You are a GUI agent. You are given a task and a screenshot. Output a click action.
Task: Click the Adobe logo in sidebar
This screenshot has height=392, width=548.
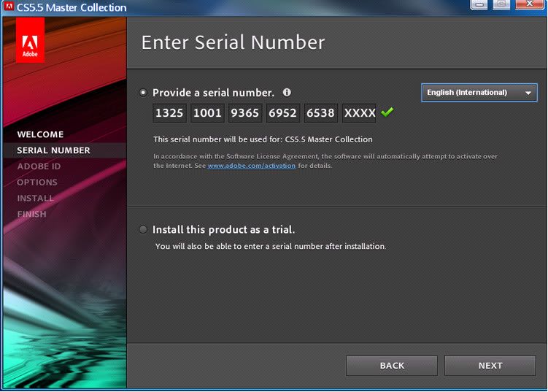[30, 40]
